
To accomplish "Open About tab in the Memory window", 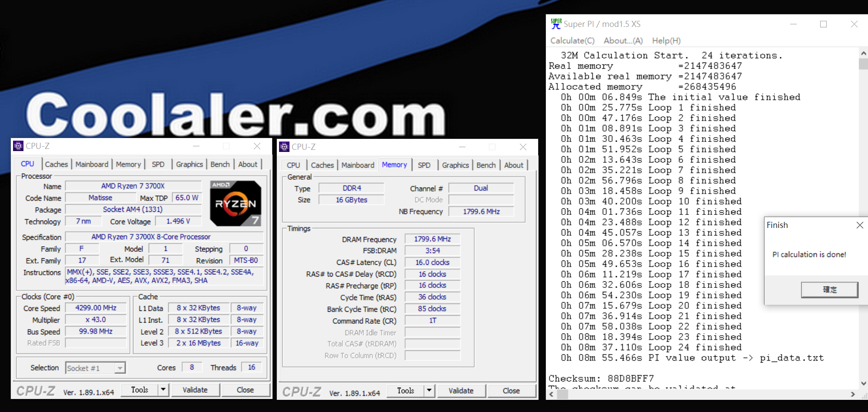I will [x=514, y=165].
